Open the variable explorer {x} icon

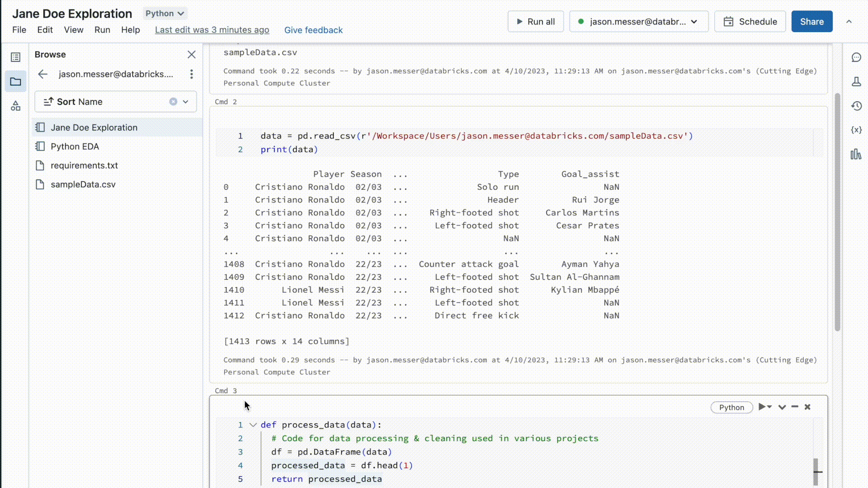(x=856, y=130)
